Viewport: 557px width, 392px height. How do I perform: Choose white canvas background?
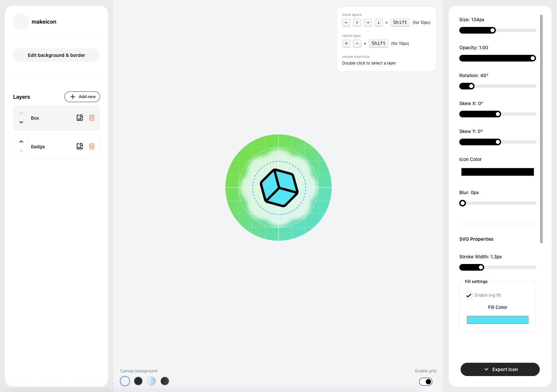pyautogui.click(x=125, y=381)
